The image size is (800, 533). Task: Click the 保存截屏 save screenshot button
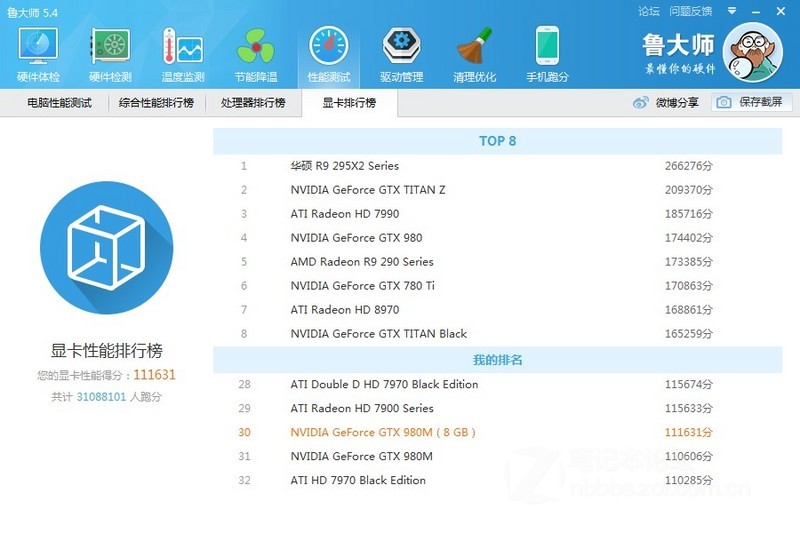(752, 103)
